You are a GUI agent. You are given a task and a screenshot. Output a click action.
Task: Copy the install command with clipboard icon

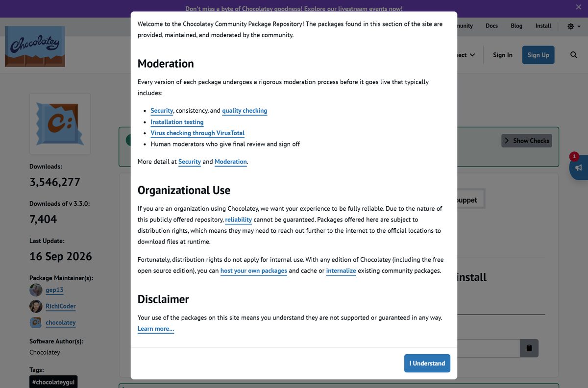[x=529, y=348]
